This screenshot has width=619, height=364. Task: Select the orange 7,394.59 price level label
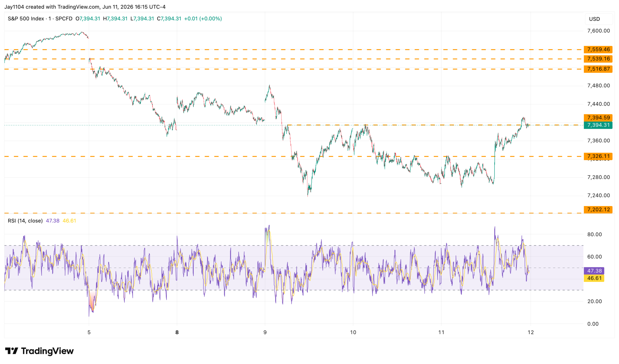pyautogui.click(x=598, y=118)
